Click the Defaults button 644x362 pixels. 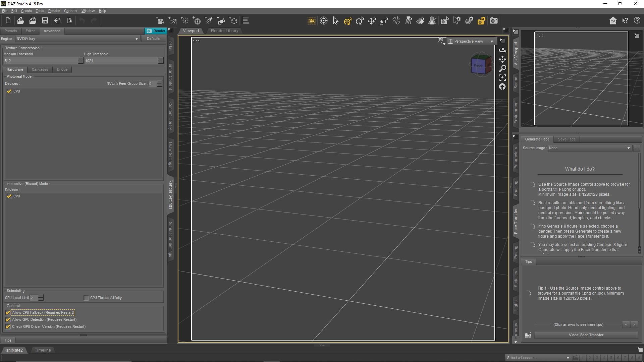coord(153,39)
